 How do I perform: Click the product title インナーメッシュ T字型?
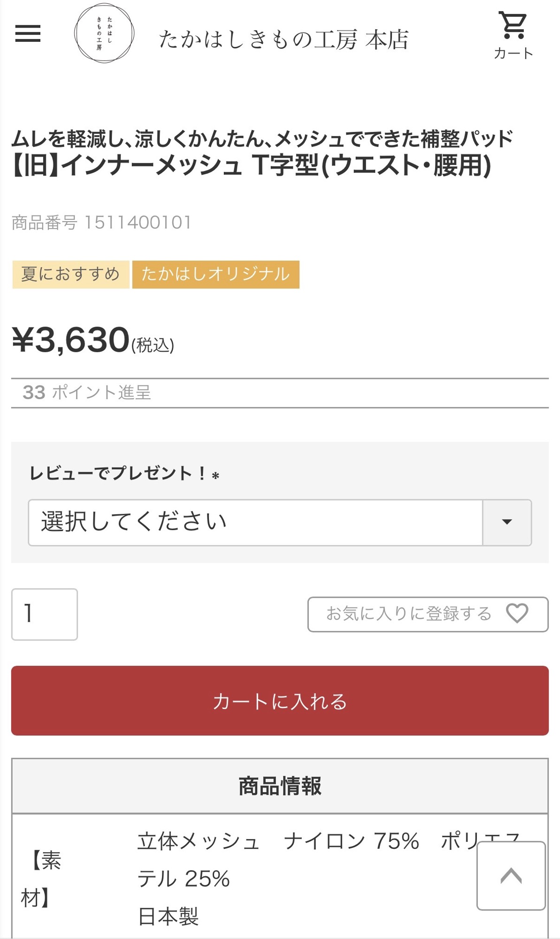[x=251, y=165]
